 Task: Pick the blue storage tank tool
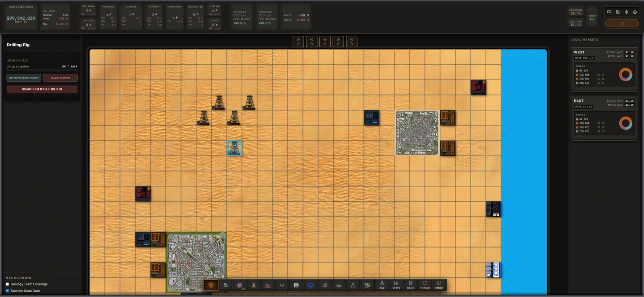pos(310,285)
